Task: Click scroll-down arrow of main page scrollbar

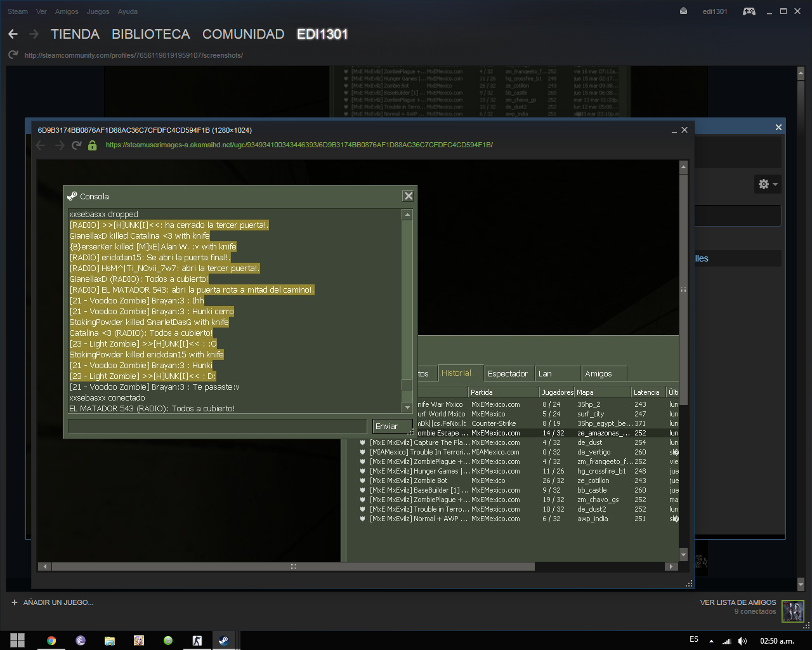Action: [801, 584]
